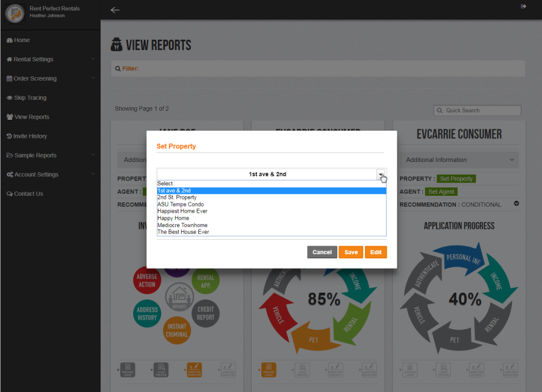The width and height of the screenshot is (542, 392).
Task: Click the green Rental arrow in 85% progress
Action: click(x=352, y=323)
